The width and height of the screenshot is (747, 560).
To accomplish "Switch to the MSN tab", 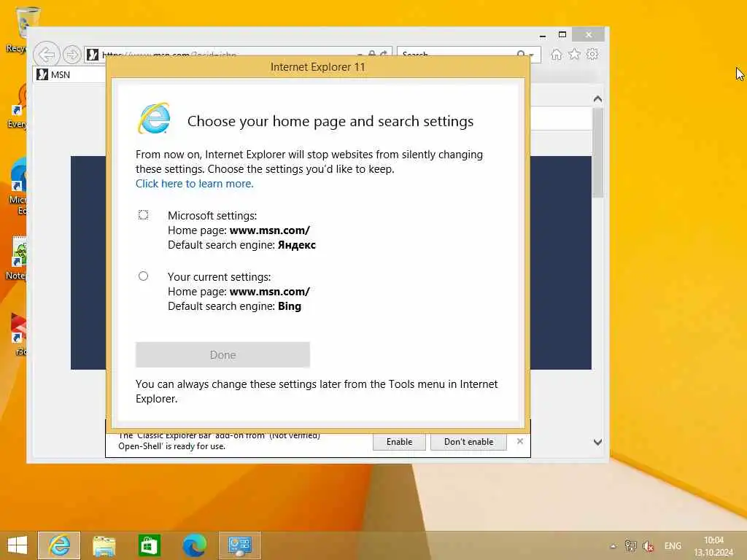I will [69, 75].
